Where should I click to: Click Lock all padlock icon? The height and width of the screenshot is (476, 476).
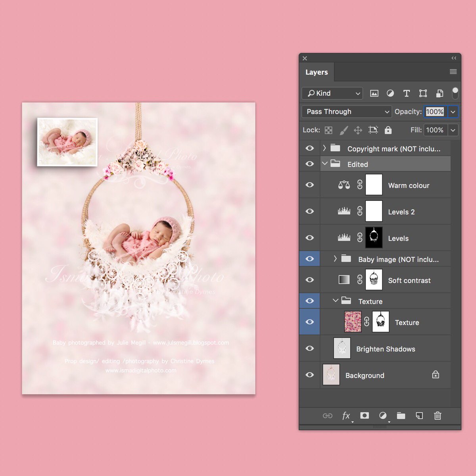pos(388,130)
